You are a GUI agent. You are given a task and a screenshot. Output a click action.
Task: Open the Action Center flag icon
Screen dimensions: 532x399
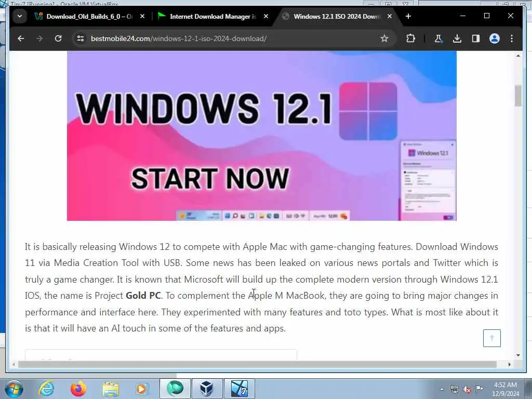(x=479, y=389)
